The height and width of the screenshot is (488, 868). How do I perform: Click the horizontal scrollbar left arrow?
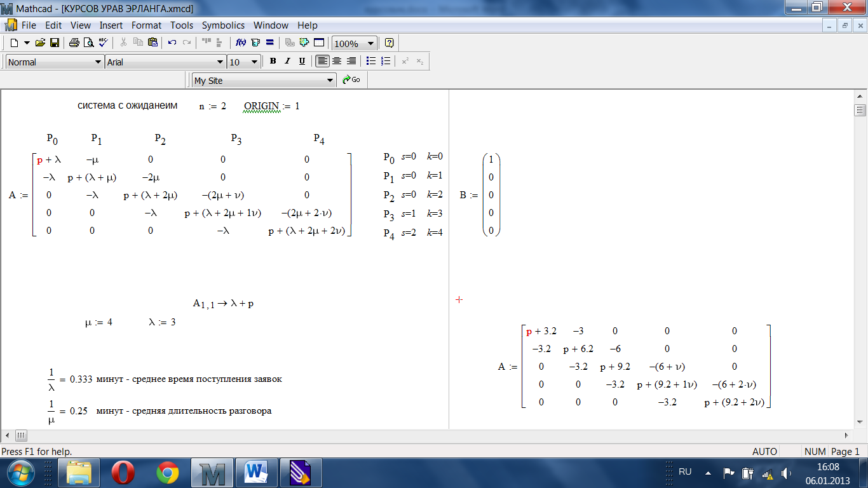7,436
